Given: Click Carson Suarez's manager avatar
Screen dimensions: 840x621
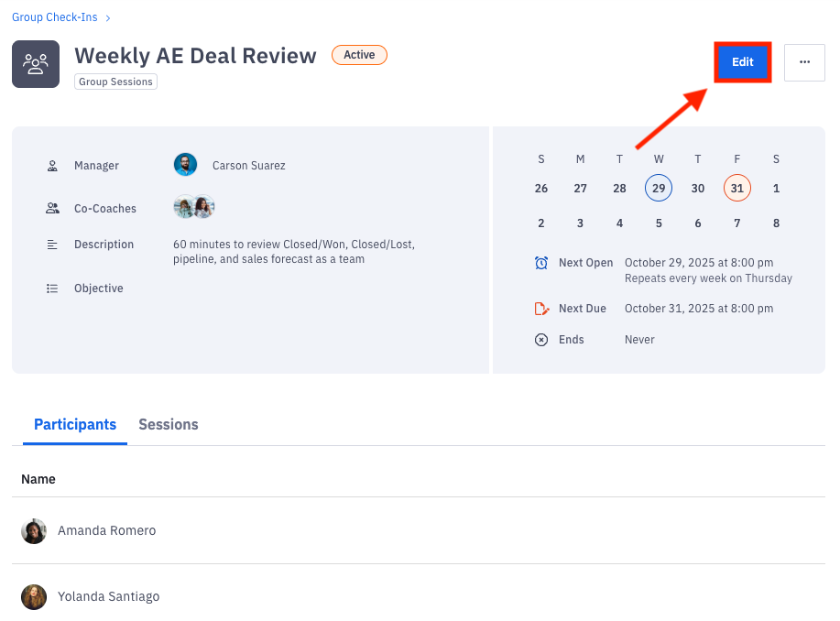Looking at the screenshot, I should pyautogui.click(x=185, y=165).
